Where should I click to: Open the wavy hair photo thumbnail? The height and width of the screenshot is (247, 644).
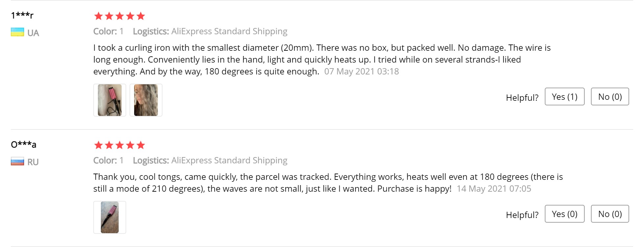click(x=146, y=100)
